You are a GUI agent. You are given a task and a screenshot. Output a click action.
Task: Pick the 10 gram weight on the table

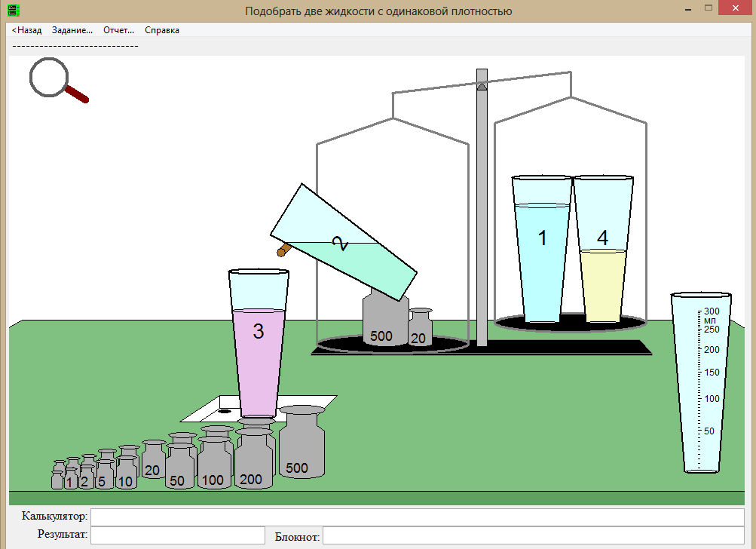(126, 473)
